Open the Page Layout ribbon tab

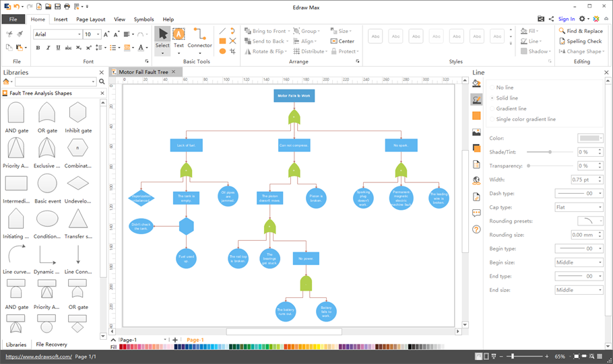pos(90,20)
